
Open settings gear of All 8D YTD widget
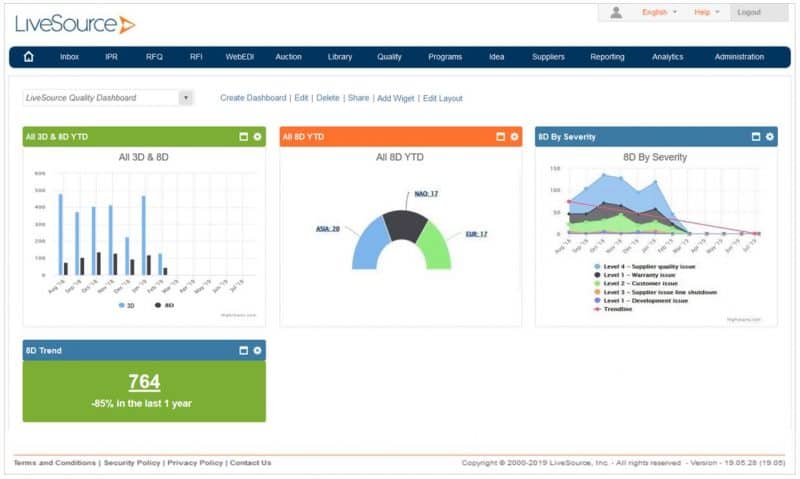[514, 137]
